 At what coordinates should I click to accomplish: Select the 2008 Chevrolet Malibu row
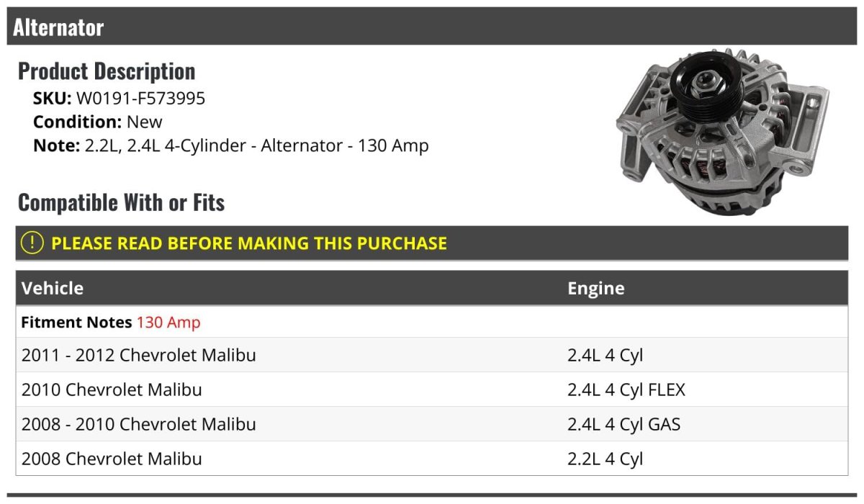click(112, 459)
